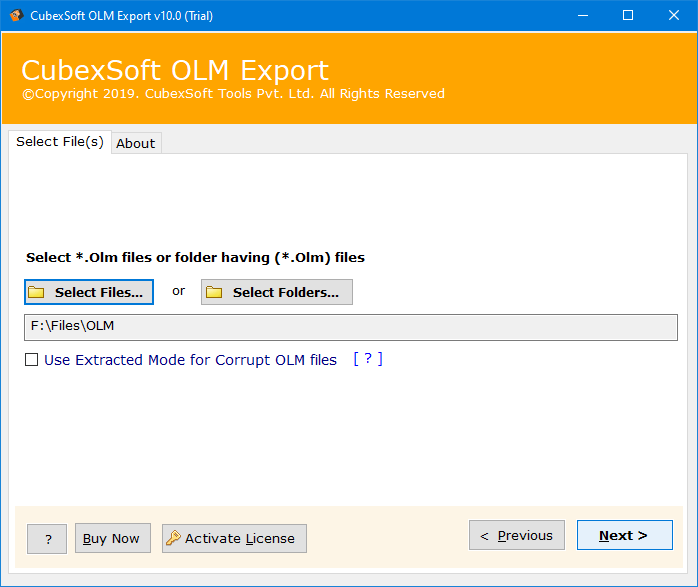Close the CubexSoft OLM Export window
Image resolution: width=698 pixels, height=587 pixels.
(x=674, y=15)
